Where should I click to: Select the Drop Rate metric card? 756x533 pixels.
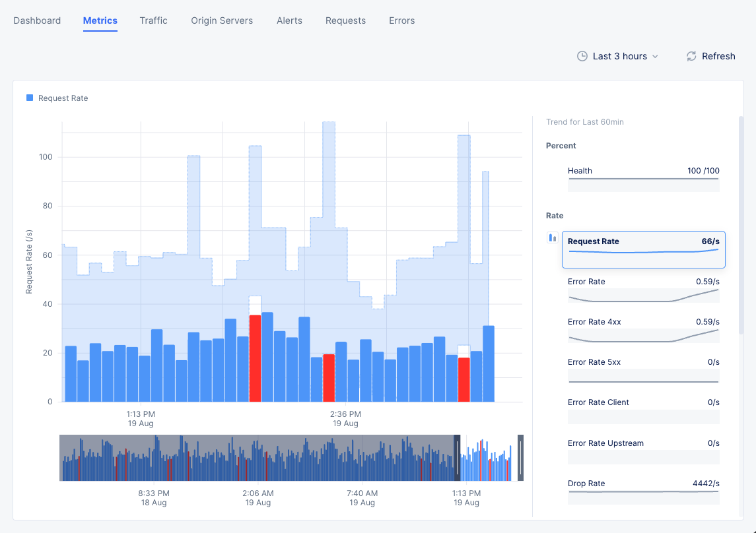click(643, 491)
